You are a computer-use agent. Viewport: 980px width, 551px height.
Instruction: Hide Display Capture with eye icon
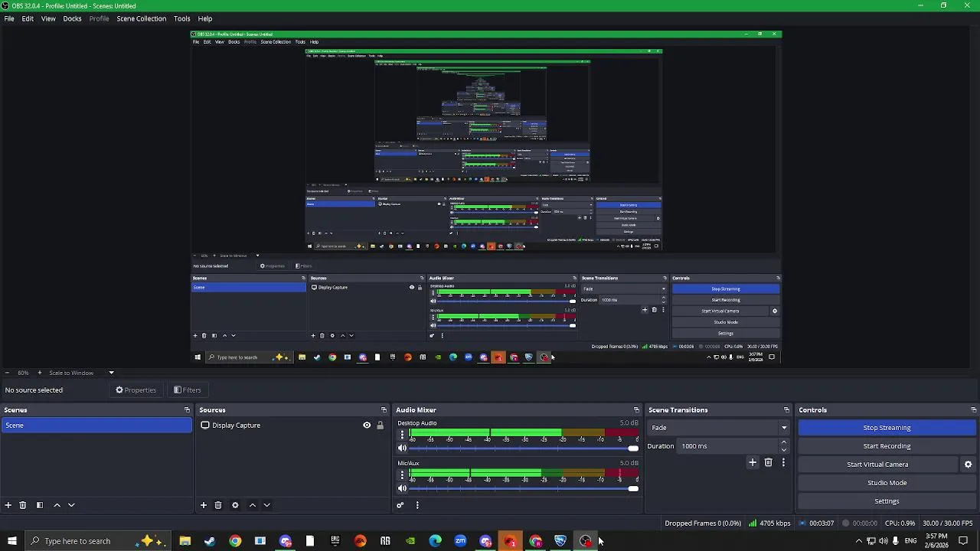click(367, 425)
